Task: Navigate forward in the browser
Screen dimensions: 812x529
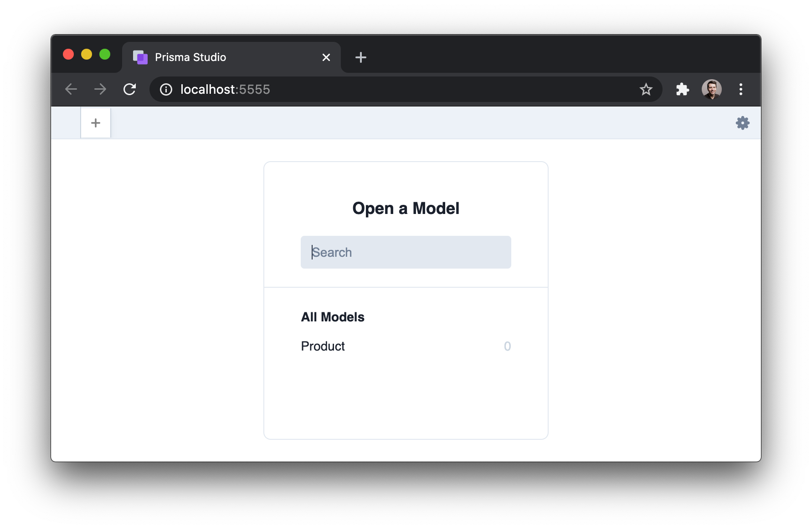Action: [100, 89]
